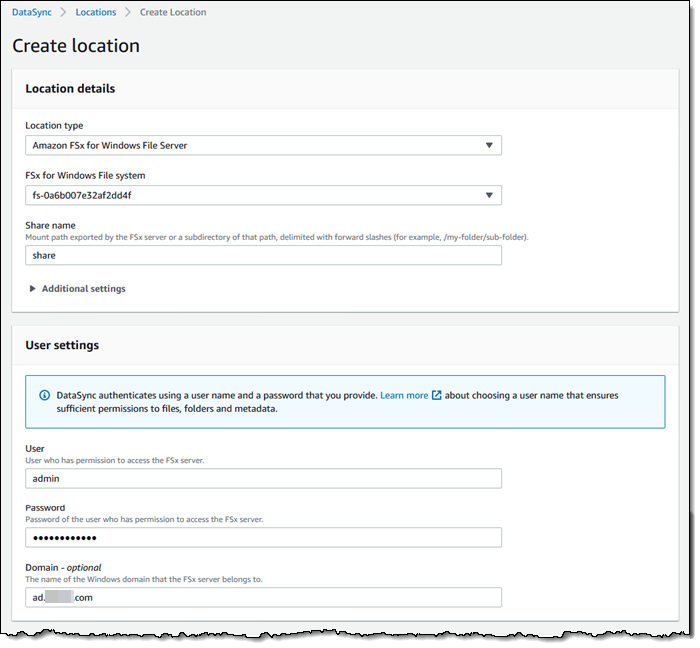Click the Password input field
This screenshot has width=700, height=648.
(x=263, y=538)
